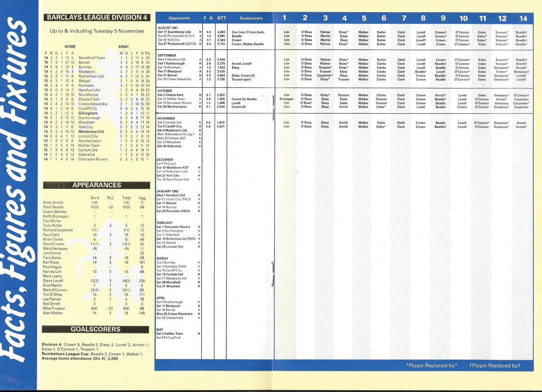
Task: Select the attendance figure "3,480"
Action: click(221, 32)
